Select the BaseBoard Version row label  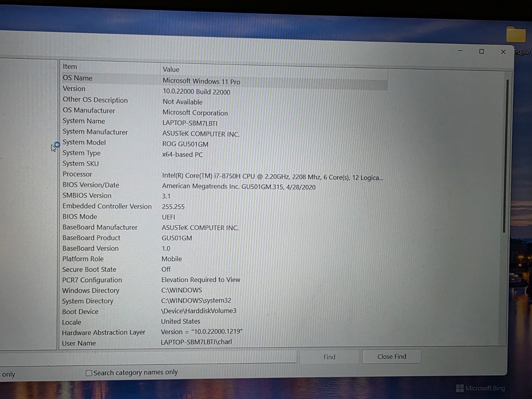[90, 248]
